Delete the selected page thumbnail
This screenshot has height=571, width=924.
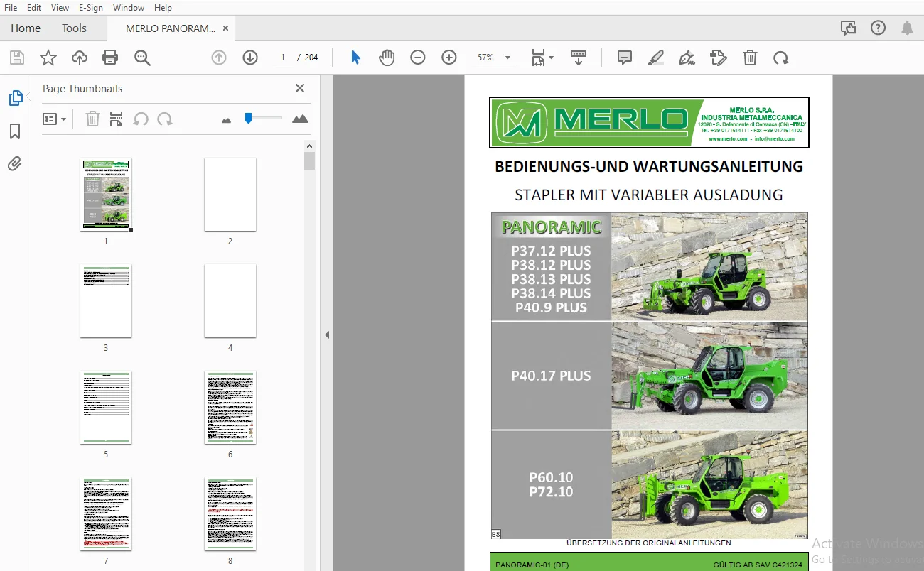point(92,119)
